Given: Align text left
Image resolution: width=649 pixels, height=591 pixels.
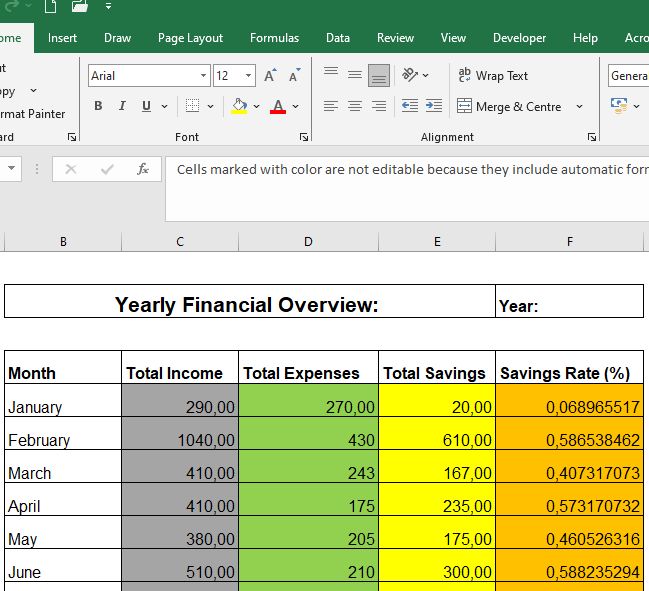Looking at the screenshot, I should pyautogui.click(x=331, y=106).
